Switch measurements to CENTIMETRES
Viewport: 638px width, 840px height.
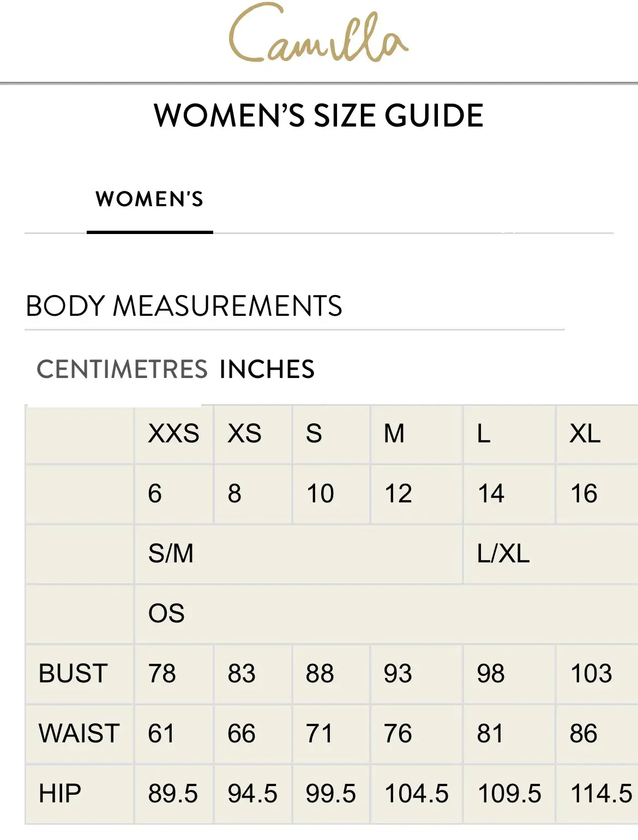coord(122,369)
